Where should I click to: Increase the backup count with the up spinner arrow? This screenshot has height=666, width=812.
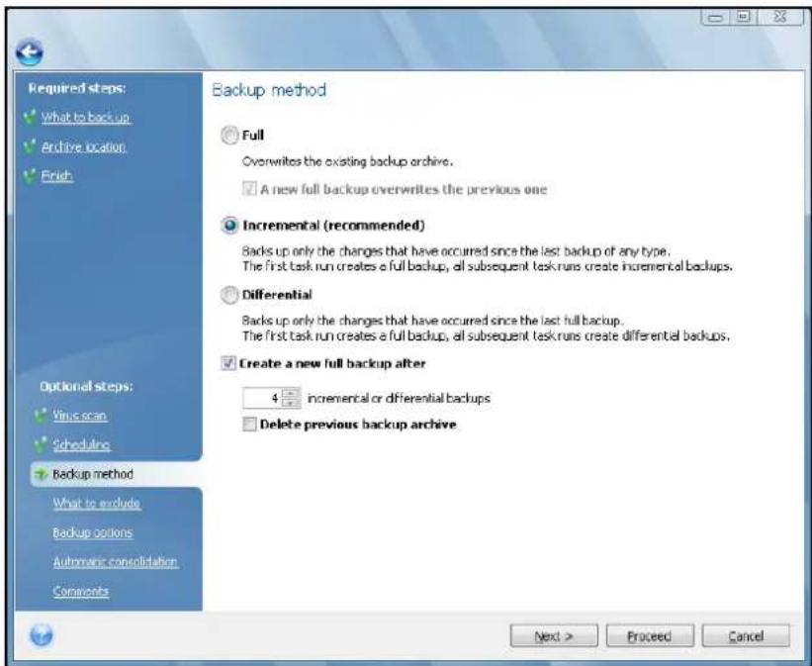pyautogui.click(x=291, y=394)
